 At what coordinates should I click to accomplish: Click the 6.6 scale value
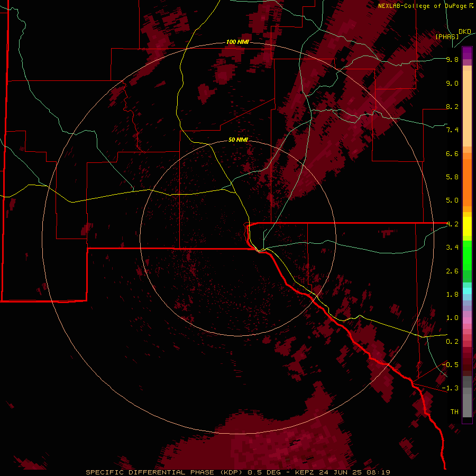(452, 153)
